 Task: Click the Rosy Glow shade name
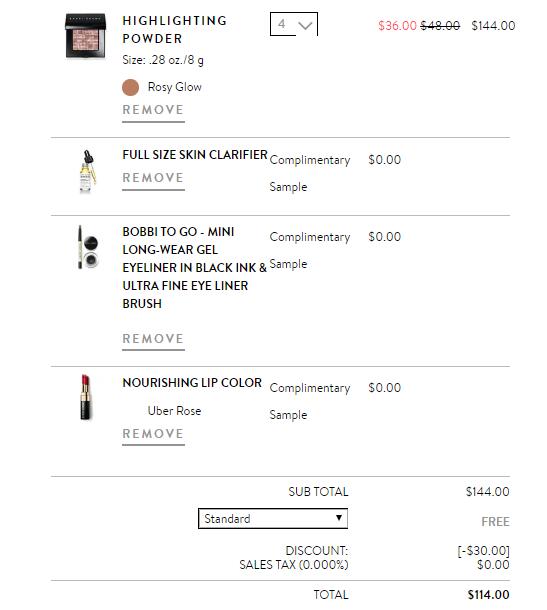(x=175, y=87)
